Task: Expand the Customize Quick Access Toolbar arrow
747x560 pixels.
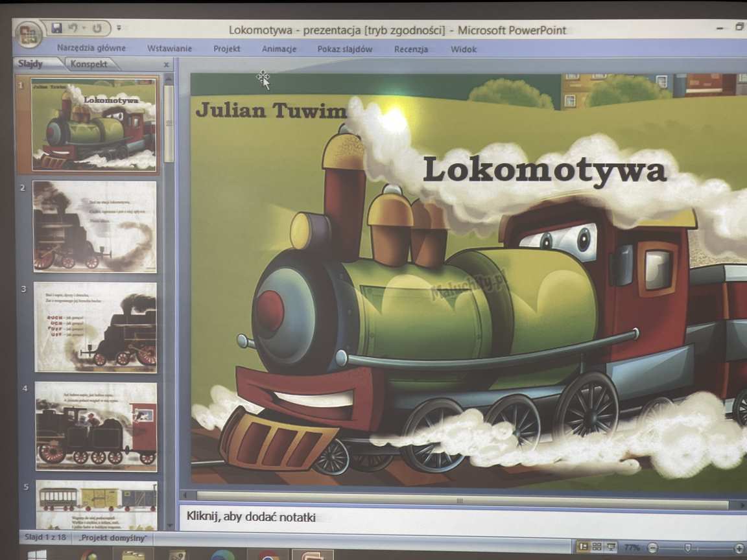Action: click(x=119, y=28)
